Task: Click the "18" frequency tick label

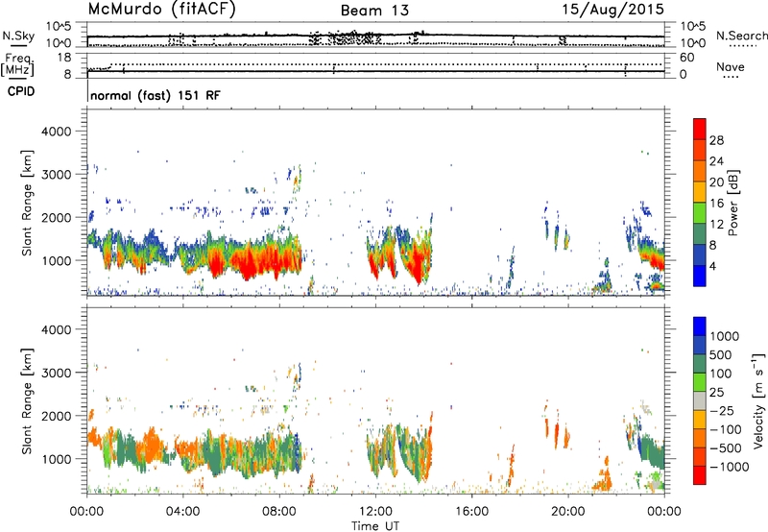Action: [x=64, y=58]
